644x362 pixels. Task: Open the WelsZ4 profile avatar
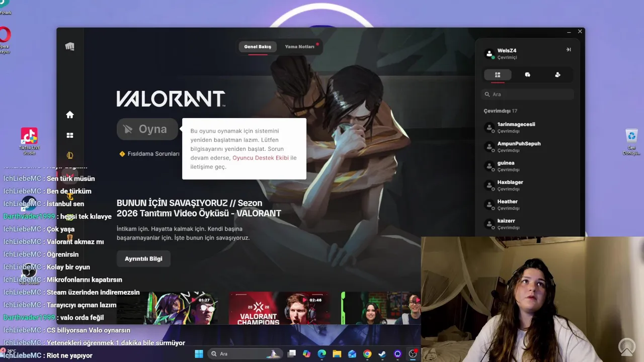coord(489,54)
